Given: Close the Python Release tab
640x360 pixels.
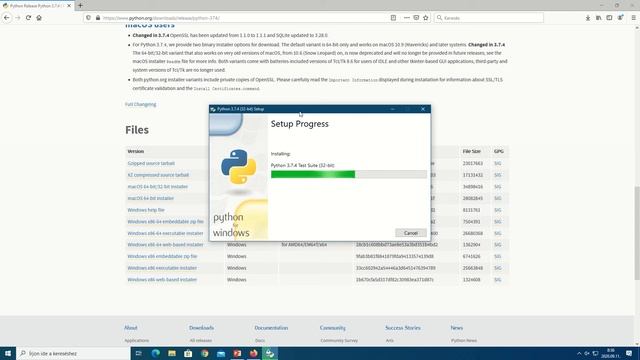Looking at the screenshot, I should tap(69, 6).
